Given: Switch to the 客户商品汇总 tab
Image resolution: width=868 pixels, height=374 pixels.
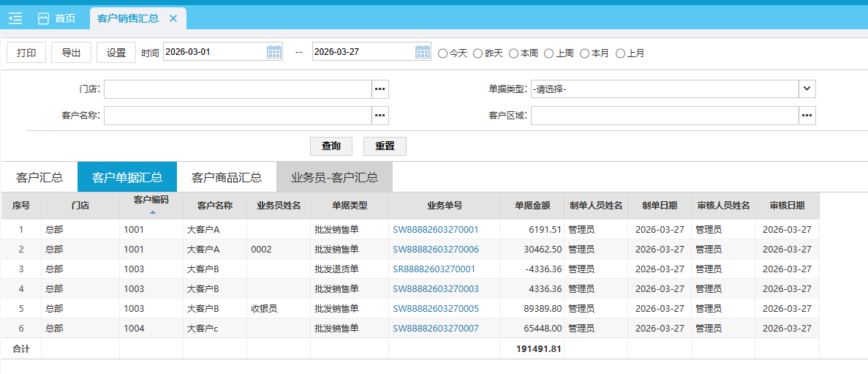Looking at the screenshot, I should pos(227,177).
